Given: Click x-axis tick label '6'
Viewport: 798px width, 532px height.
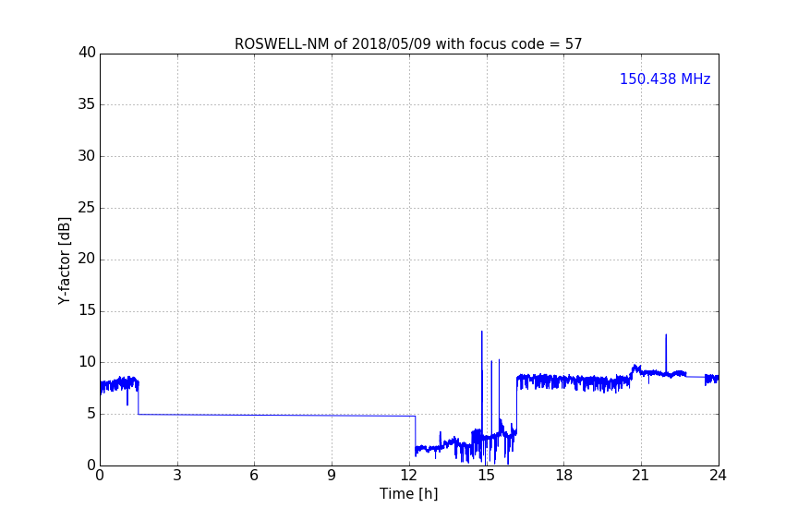Looking at the screenshot, I should pos(254,476).
